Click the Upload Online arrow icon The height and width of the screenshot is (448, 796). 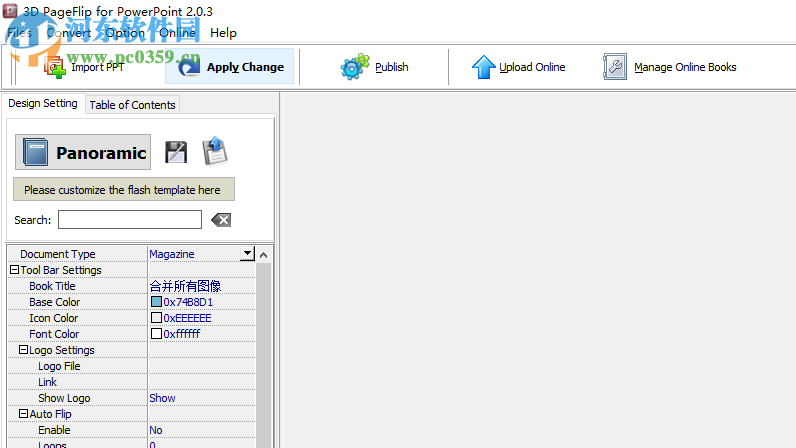click(x=483, y=67)
